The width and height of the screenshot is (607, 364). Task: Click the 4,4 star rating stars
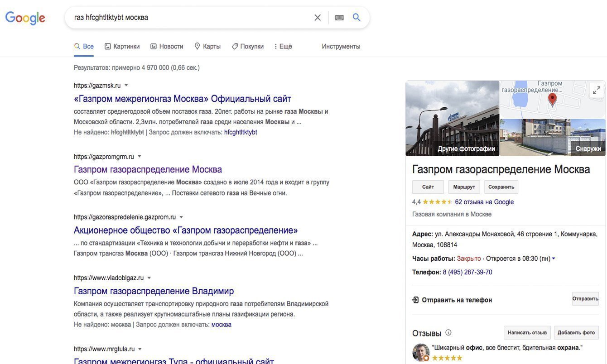(438, 202)
